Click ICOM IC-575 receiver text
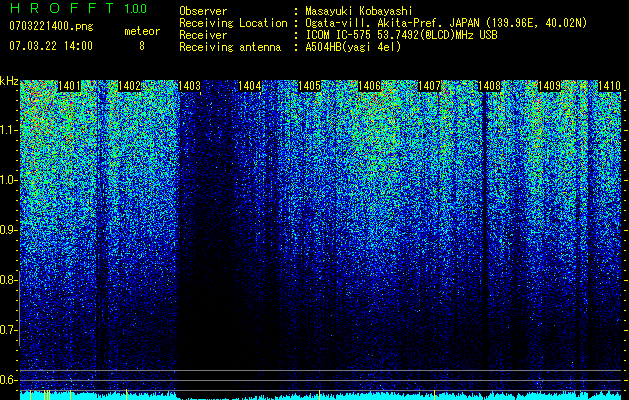 point(401,35)
